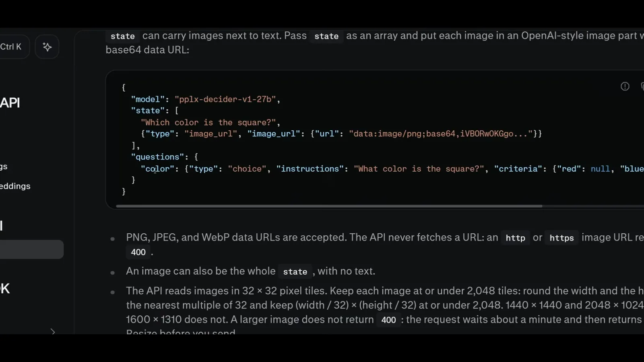Click the report issue icon on code block
The width and height of the screenshot is (644, 362).
point(625,86)
